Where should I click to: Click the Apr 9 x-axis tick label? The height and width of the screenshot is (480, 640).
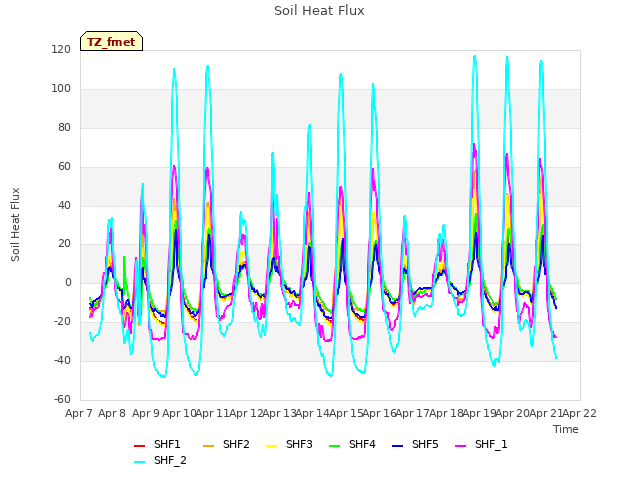[x=146, y=413]
